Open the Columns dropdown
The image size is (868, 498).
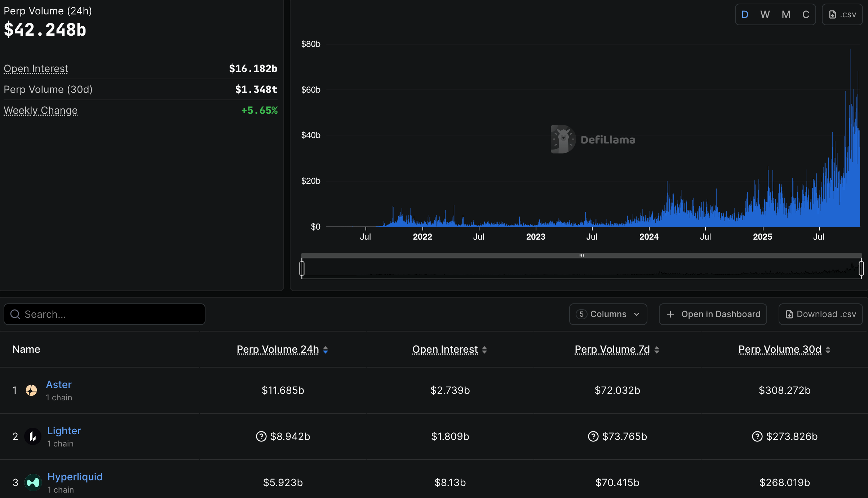pyautogui.click(x=608, y=314)
